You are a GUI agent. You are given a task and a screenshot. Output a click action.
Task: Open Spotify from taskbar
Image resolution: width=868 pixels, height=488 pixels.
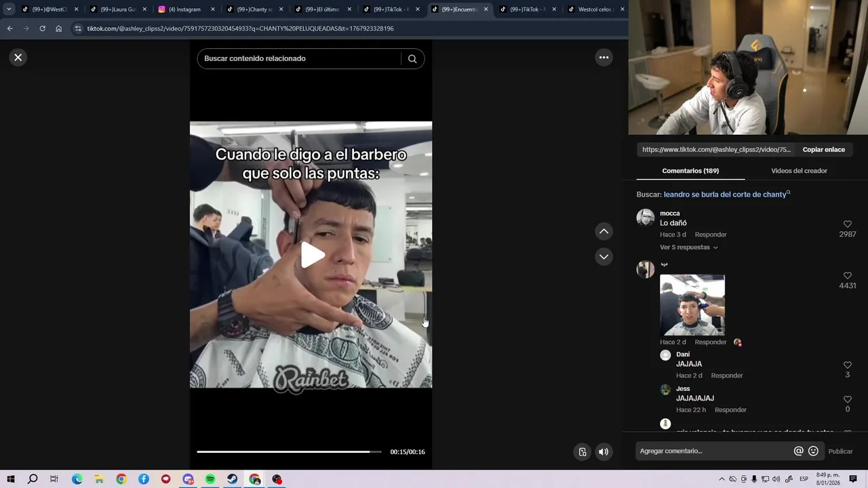210,479
